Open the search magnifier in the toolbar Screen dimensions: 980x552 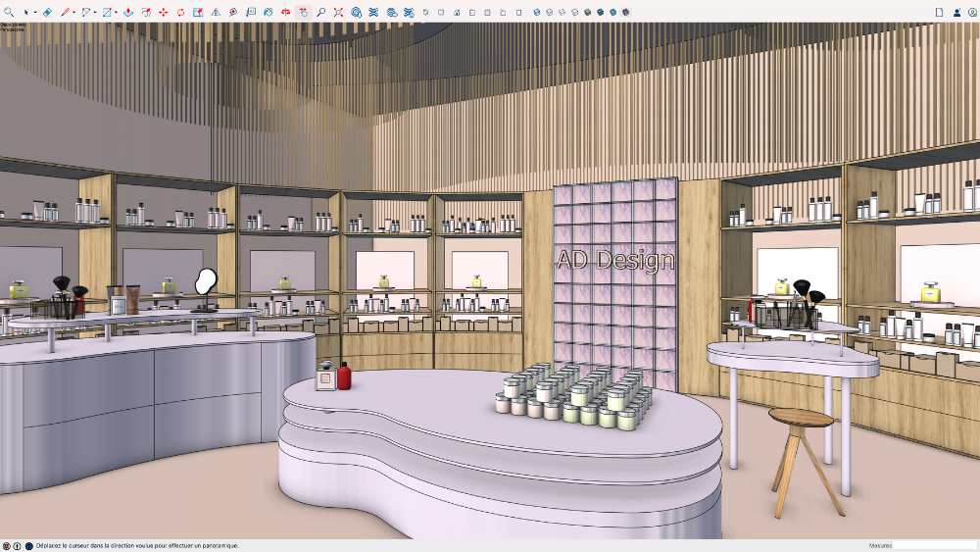tap(9, 13)
